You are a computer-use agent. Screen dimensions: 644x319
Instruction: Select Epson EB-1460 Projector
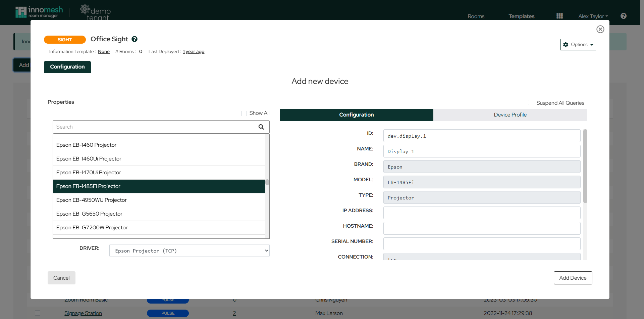[x=159, y=145]
